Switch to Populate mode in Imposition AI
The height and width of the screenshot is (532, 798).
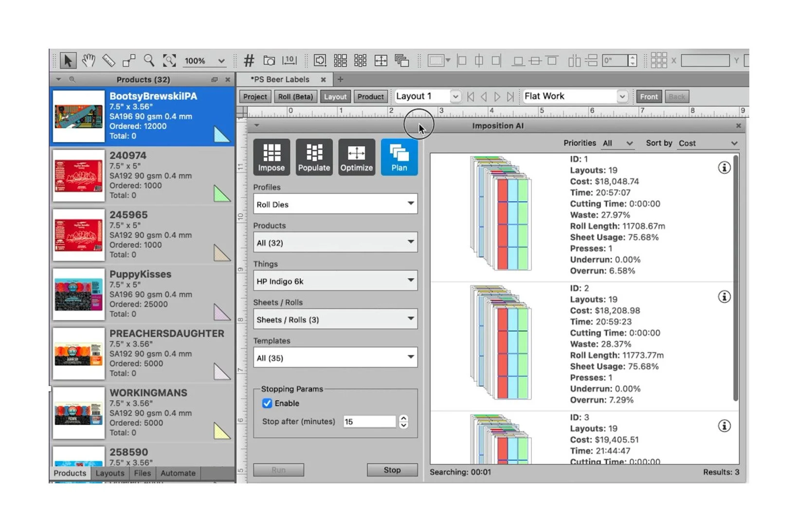point(314,157)
